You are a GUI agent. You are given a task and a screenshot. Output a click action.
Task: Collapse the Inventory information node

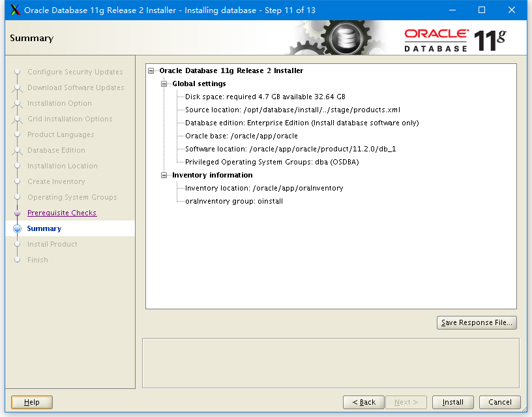click(164, 175)
